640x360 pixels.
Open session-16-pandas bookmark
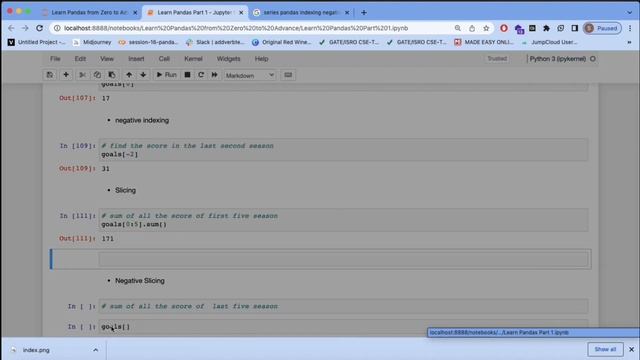click(148, 42)
